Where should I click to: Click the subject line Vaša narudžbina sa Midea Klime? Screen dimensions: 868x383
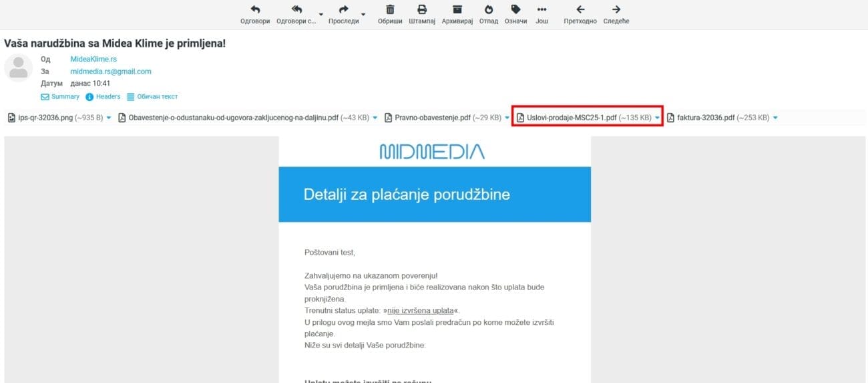(x=115, y=43)
